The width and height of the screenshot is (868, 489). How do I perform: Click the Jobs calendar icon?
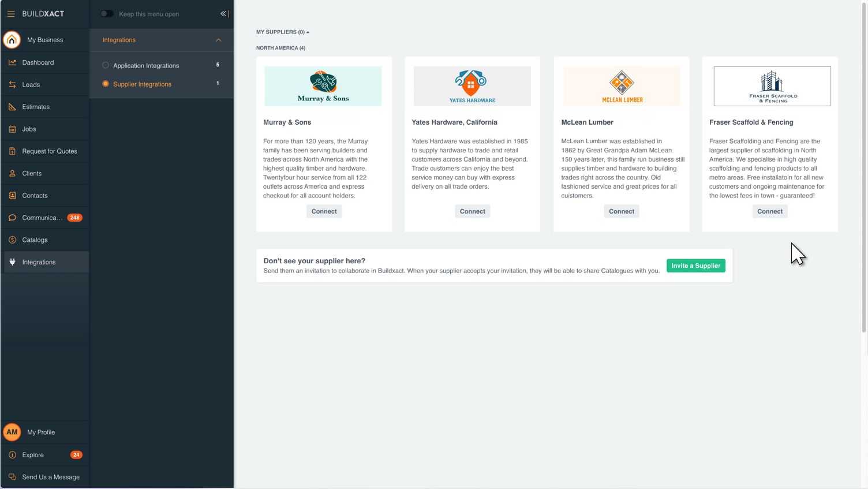point(12,129)
